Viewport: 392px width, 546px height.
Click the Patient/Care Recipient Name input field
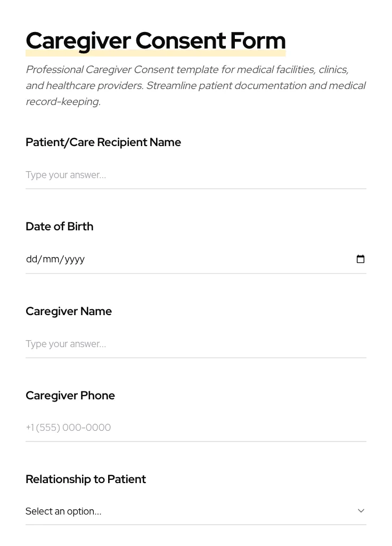[196, 175]
